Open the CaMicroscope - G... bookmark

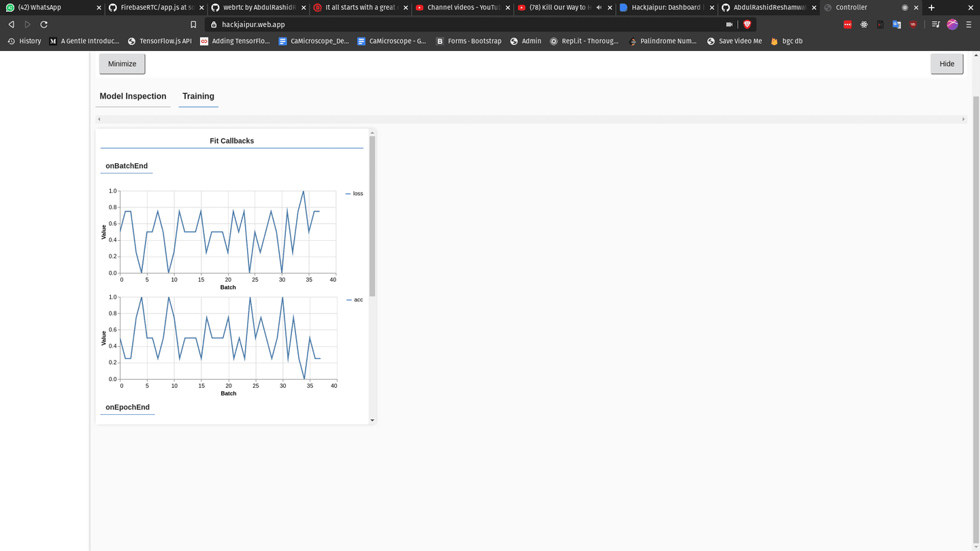point(391,41)
